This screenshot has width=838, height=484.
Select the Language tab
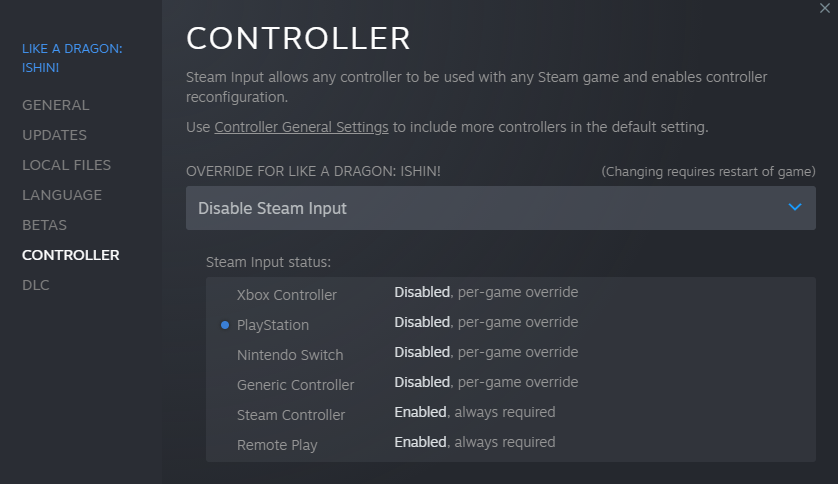[x=62, y=195]
